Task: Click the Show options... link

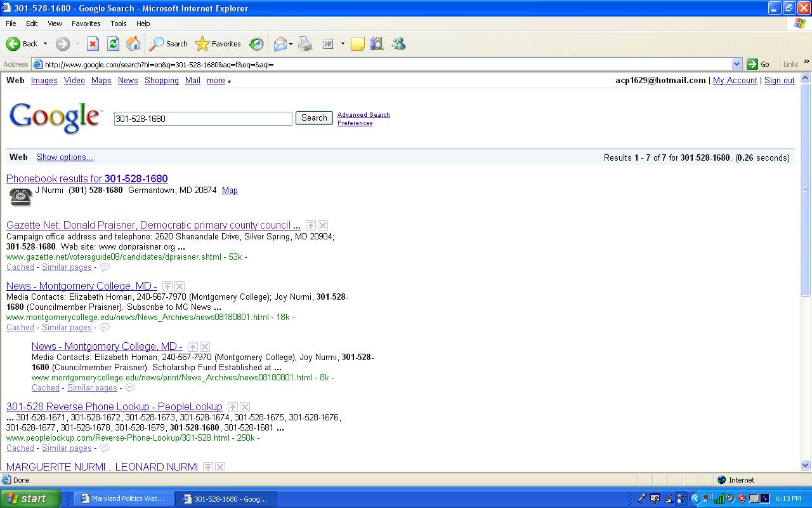Action: pos(65,157)
